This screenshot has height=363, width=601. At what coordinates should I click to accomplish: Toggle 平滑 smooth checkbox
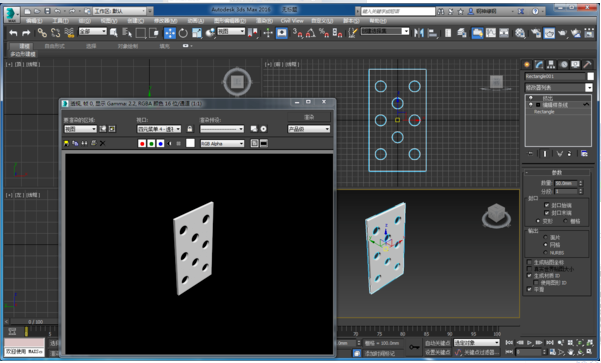(x=529, y=289)
